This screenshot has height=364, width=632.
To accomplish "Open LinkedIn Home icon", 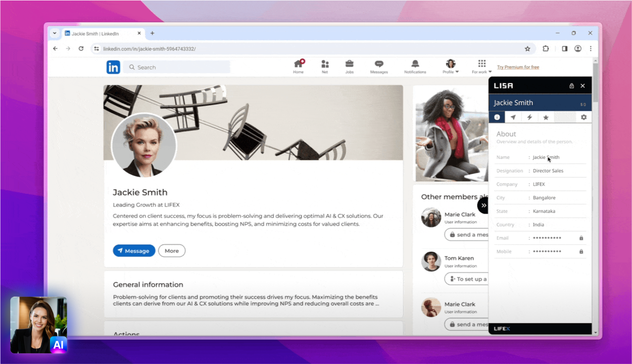I will [299, 64].
